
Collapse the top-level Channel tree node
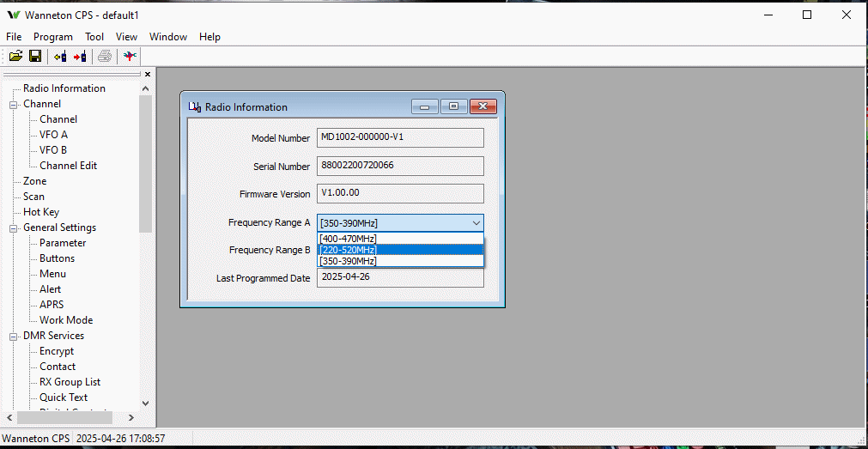pos(13,104)
